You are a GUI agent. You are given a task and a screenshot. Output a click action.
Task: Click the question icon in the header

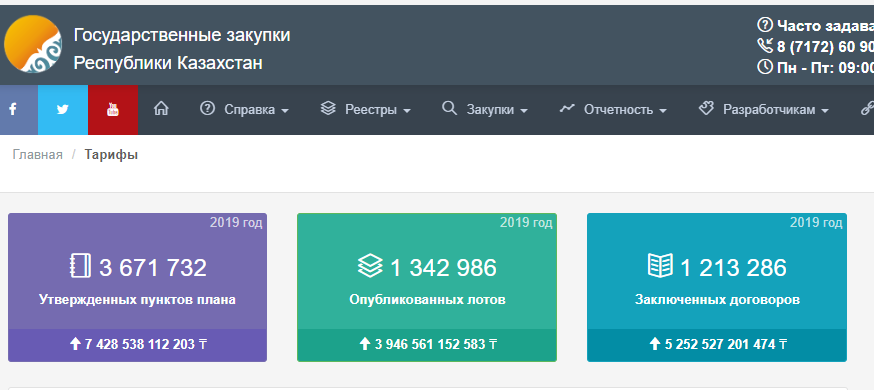point(765,25)
